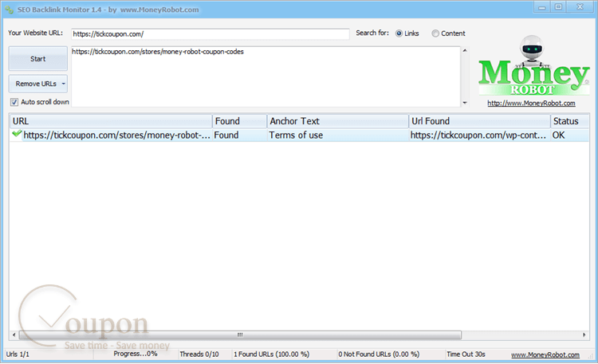The width and height of the screenshot is (598, 364).
Task: Click the https://tickcoupon.com/wp-cont... cell
Action: coord(478,135)
